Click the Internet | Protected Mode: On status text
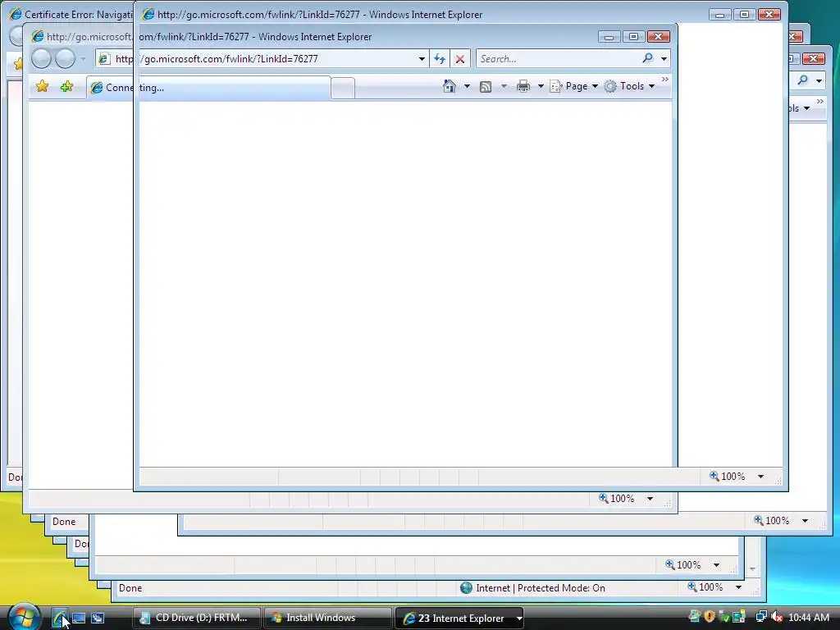The image size is (840, 630). click(x=541, y=588)
